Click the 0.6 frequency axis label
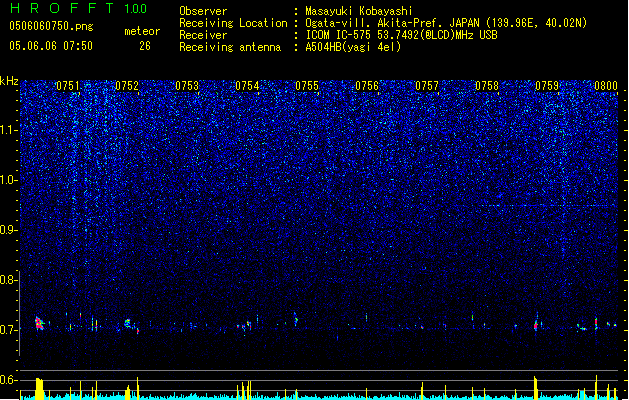 tap(9, 380)
